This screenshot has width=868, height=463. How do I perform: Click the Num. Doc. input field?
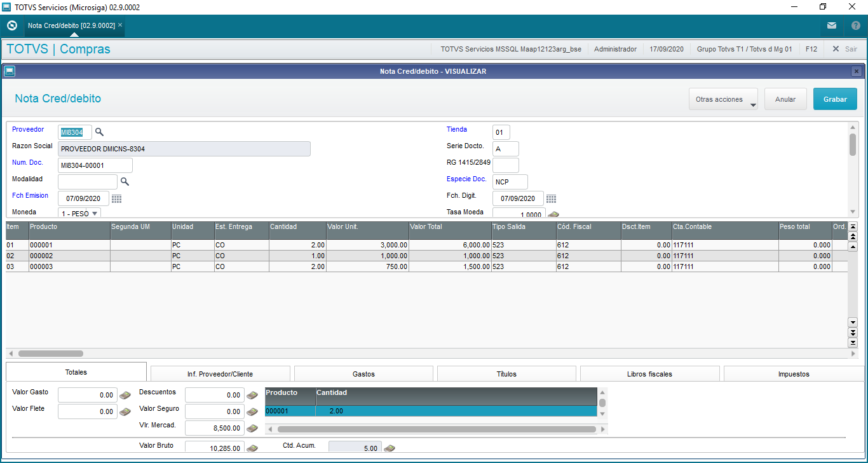tap(95, 165)
